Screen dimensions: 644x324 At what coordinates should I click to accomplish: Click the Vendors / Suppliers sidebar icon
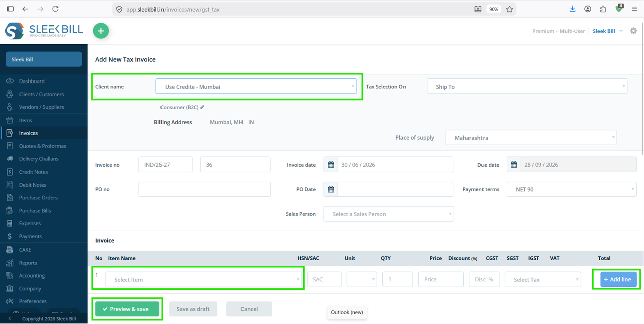pos(10,107)
